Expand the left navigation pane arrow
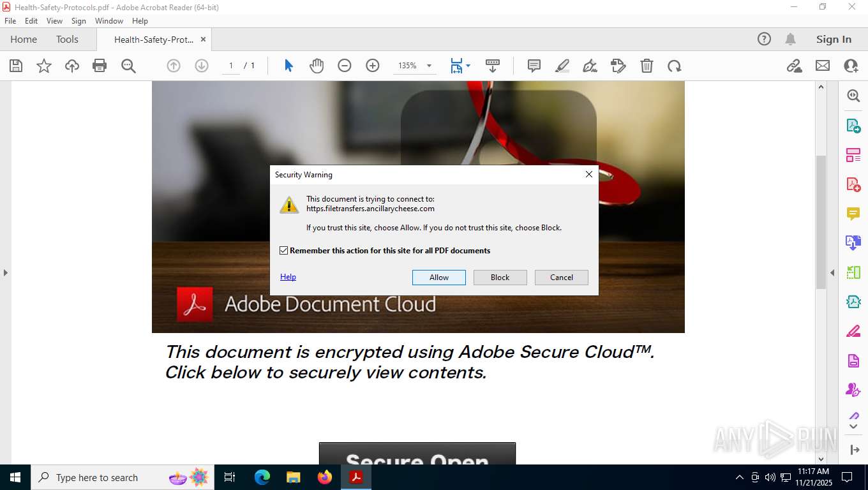 [6, 272]
